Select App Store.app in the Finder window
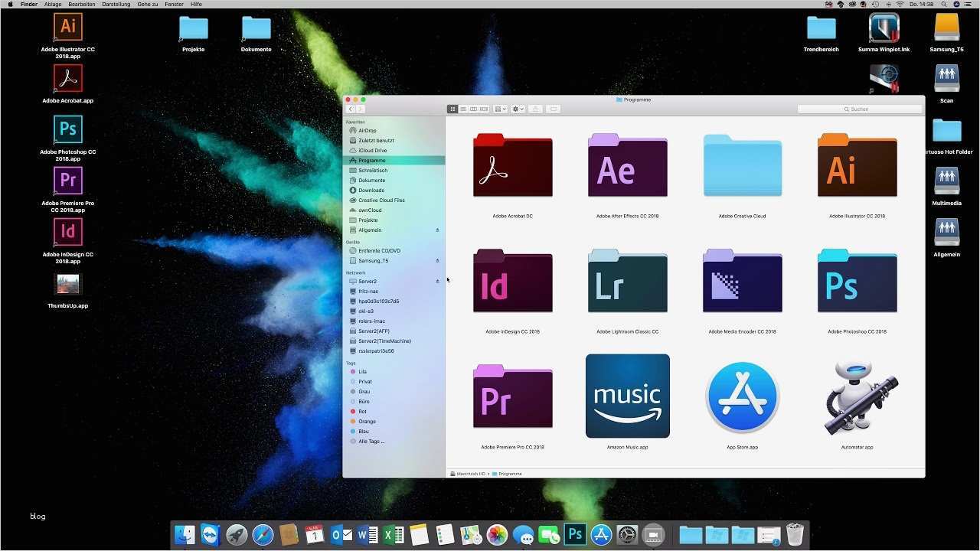Viewport: 980px width, 551px height. point(743,396)
